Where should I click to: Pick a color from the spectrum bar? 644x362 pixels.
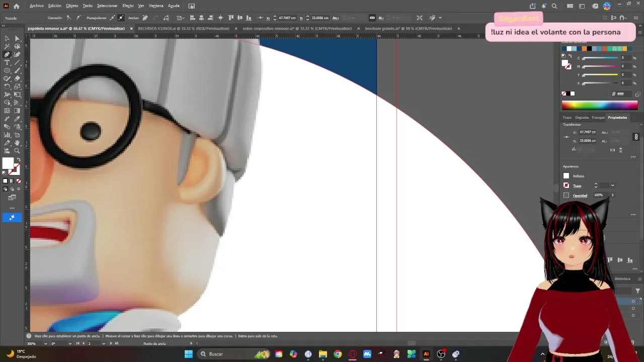[x=600, y=106]
